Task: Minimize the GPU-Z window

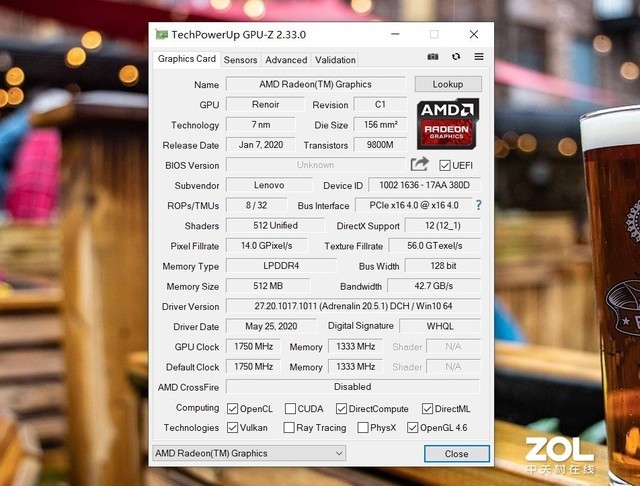Action: pos(395,34)
